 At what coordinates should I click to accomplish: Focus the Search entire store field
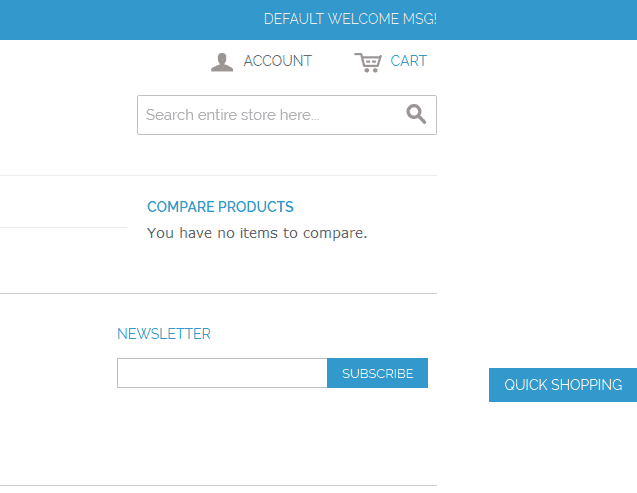tap(272, 115)
